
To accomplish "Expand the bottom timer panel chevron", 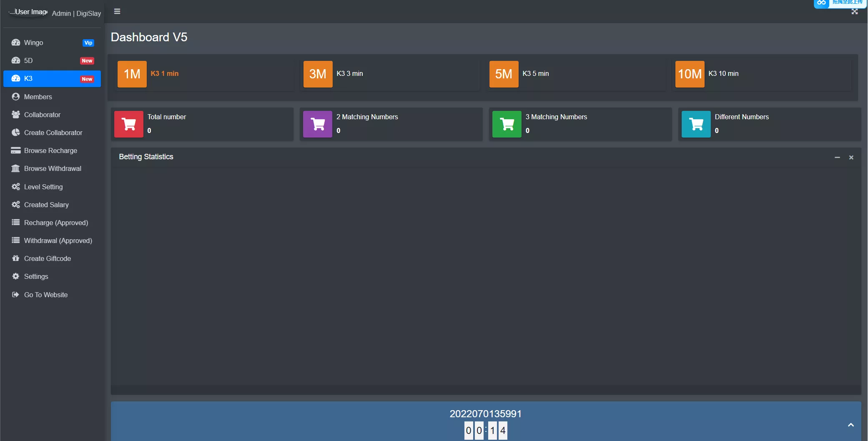I will click(x=851, y=425).
